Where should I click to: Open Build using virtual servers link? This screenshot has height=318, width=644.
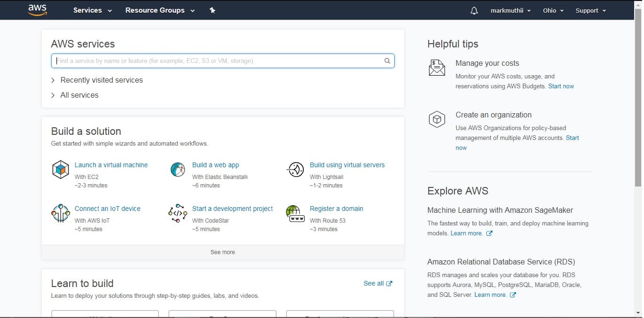tap(347, 165)
